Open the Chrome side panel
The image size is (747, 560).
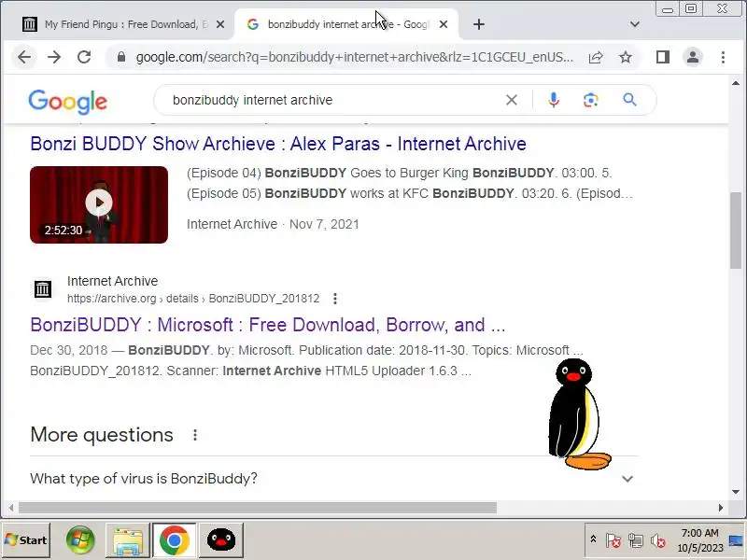(663, 58)
